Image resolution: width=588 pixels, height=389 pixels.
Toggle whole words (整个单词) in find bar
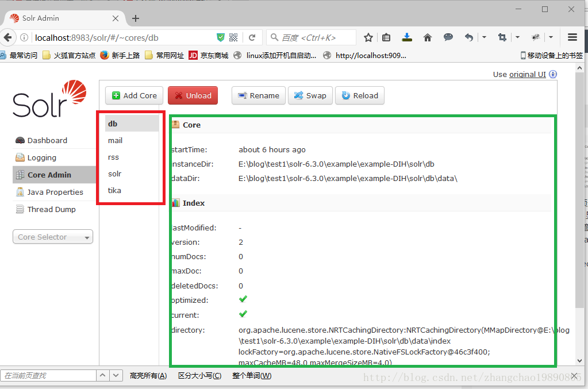[x=252, y=376]
